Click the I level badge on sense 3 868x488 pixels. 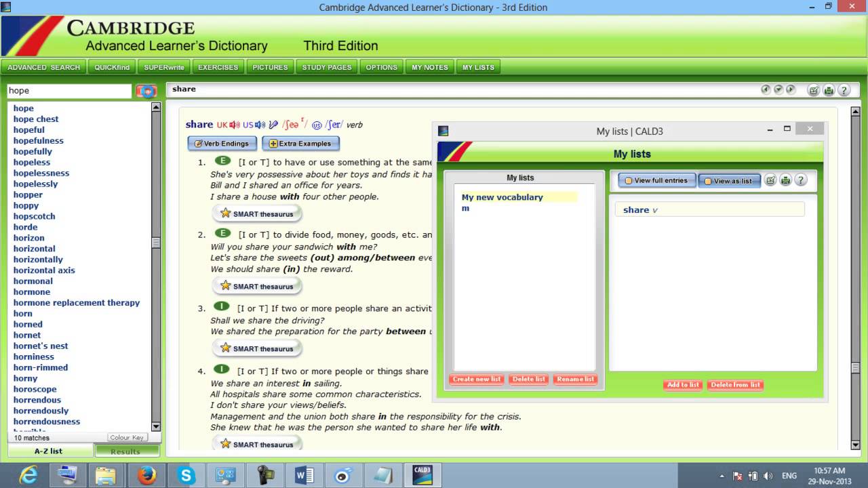[222, 306]
